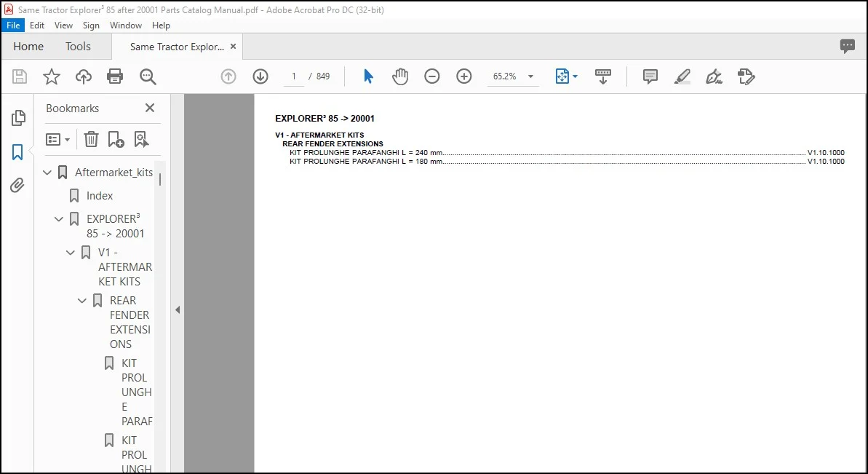Open the Edit menu

[37, 25]
